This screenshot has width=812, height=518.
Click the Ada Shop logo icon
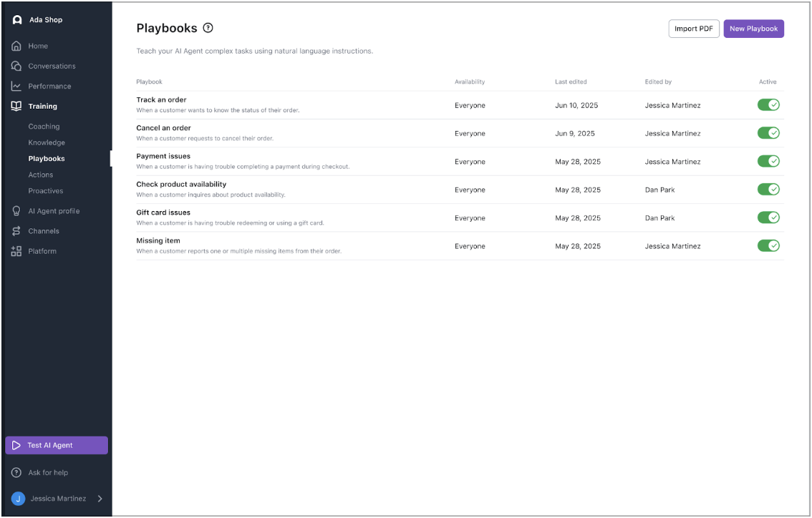pyautogui.click(x=17, y=19)
